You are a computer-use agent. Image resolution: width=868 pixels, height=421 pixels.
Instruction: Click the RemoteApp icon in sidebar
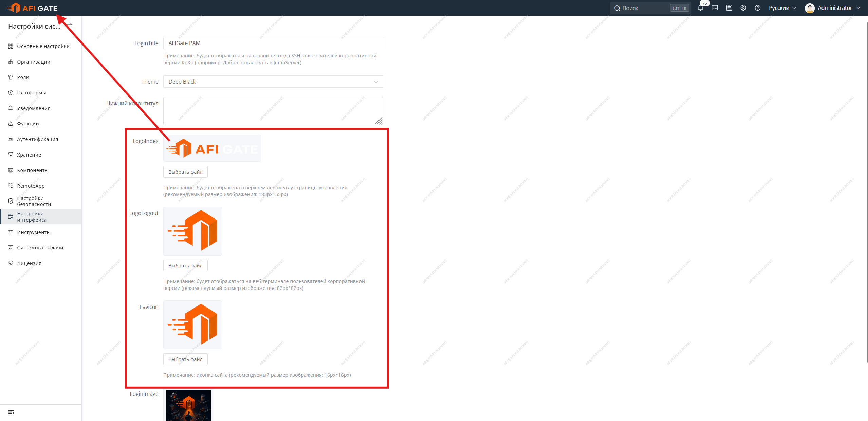11,186
